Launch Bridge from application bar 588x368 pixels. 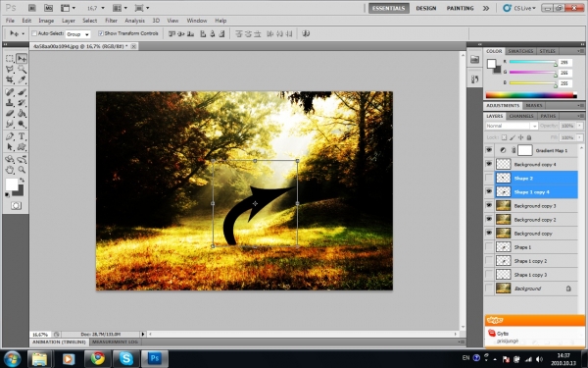click(32, 8)
